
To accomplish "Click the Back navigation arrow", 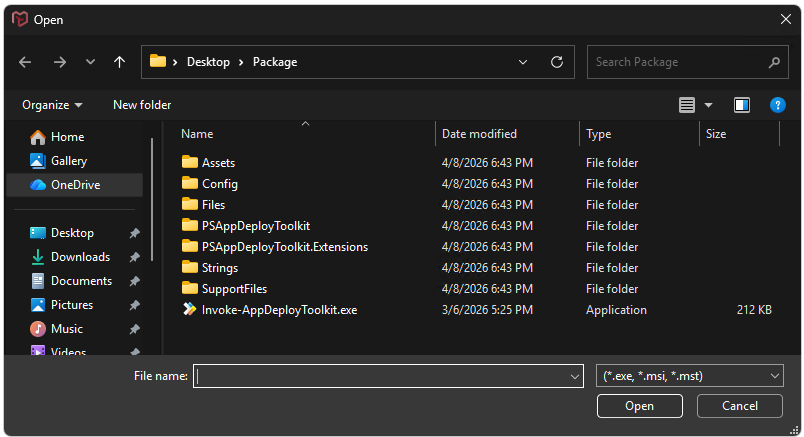I will pyautogui.click(x=25, y=62).
